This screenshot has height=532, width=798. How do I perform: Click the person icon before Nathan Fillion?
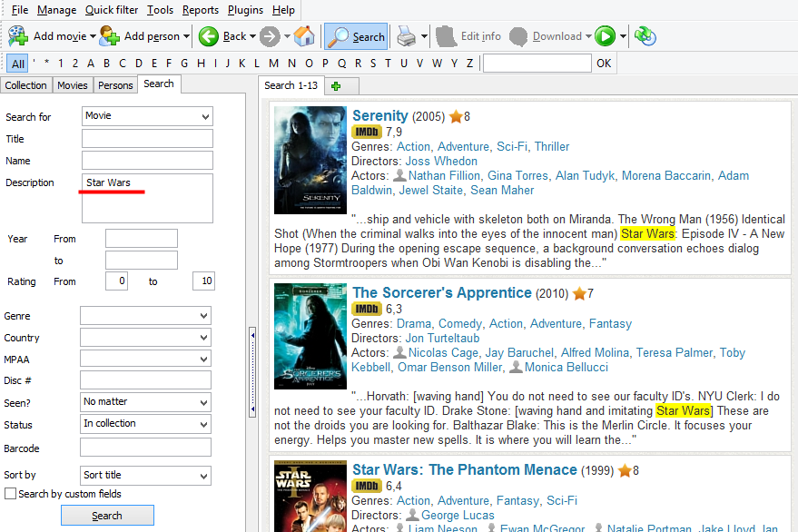[400, 175]
